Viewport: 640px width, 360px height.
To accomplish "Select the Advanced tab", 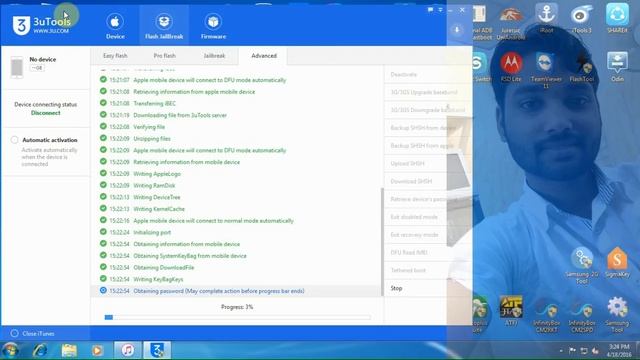I will tap(264, 56).
